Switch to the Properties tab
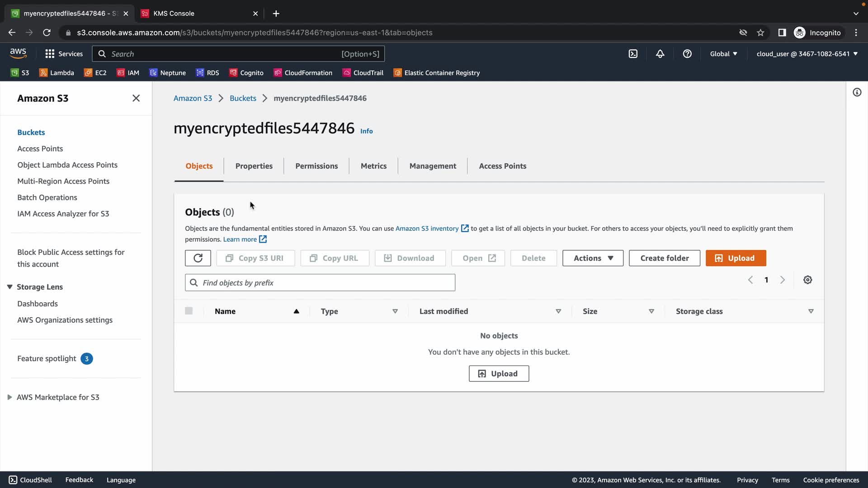868x488 pixels. [254, 166]
